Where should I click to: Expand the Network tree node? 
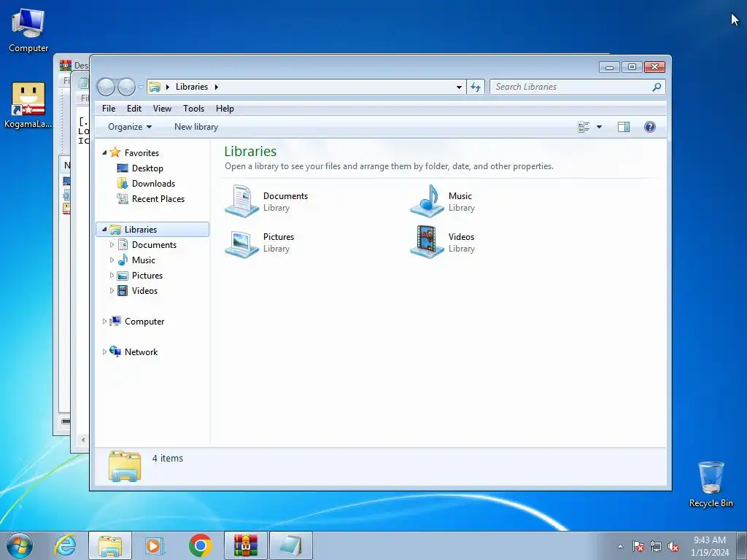(104, 352)
